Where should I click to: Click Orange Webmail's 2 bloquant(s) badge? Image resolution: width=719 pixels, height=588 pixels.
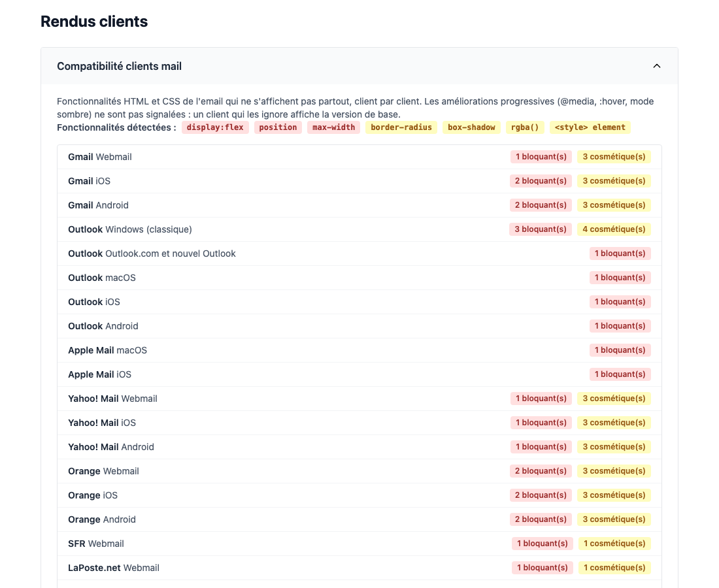[x=541, y=471]
